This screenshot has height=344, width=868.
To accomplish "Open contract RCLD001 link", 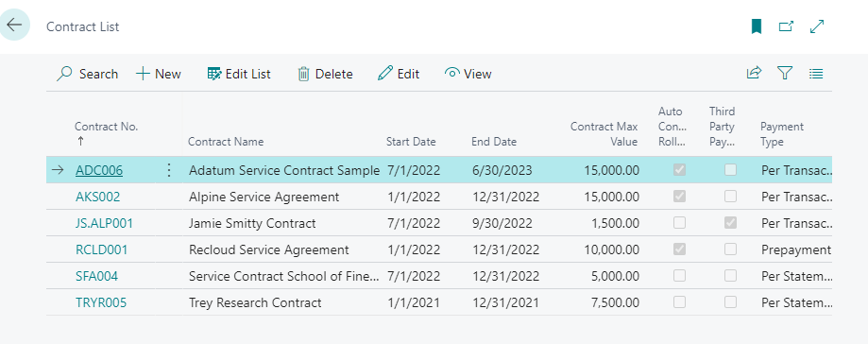I will (101, 249).
